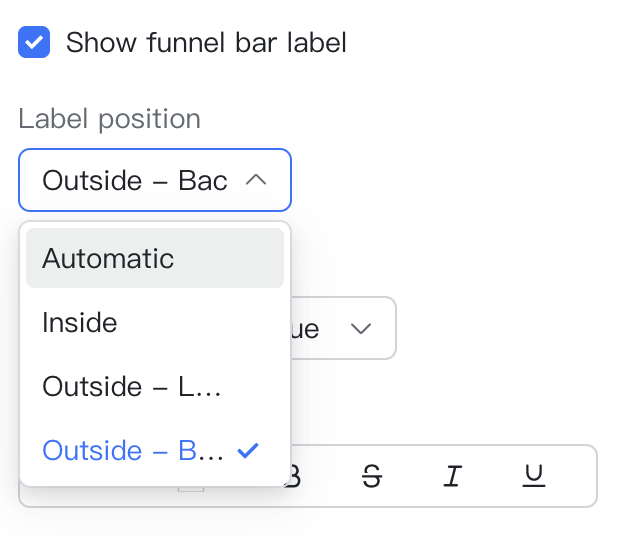The height and width of the screenshot is (536, 618).
Task: Click empty toolbar space right of underline
Action: 574,477
